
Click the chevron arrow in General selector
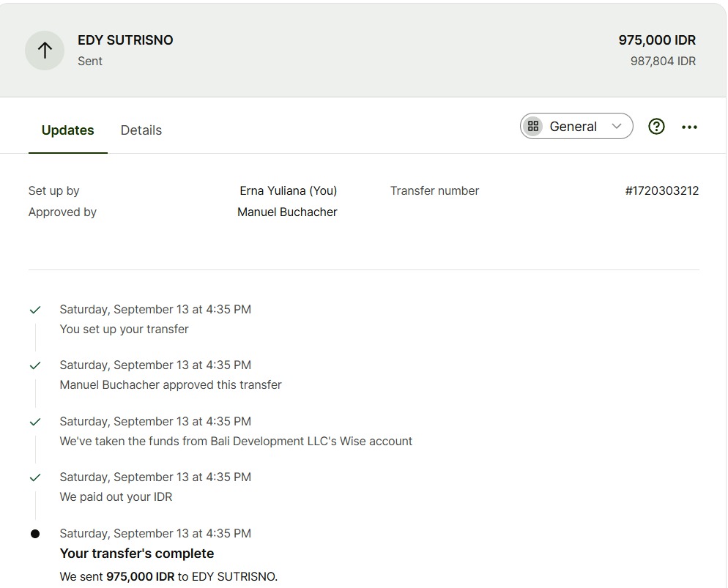pos(617,127)
